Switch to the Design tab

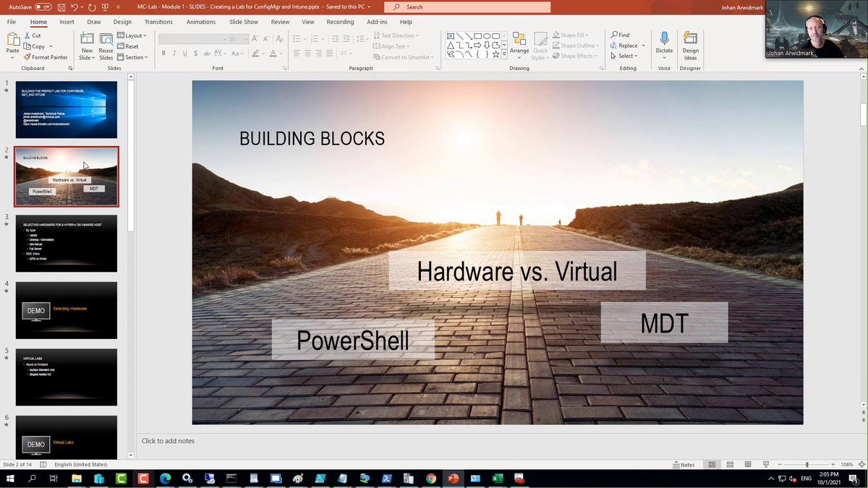point(122,22)
